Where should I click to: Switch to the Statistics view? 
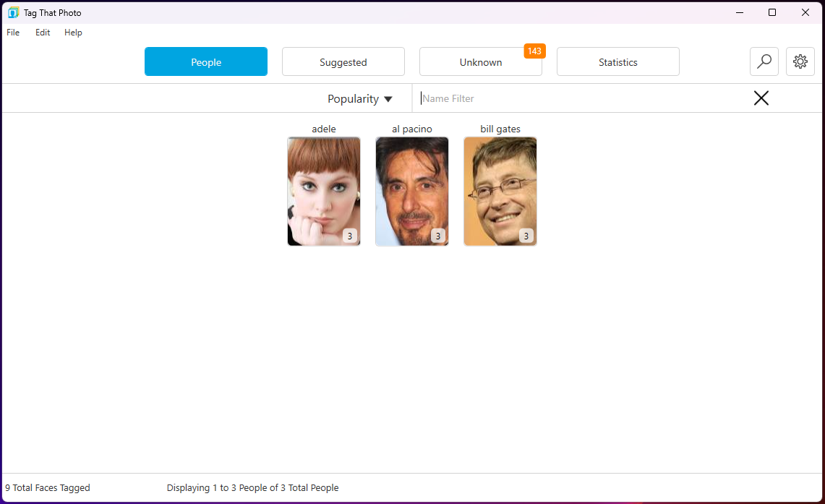click(617, 61)
